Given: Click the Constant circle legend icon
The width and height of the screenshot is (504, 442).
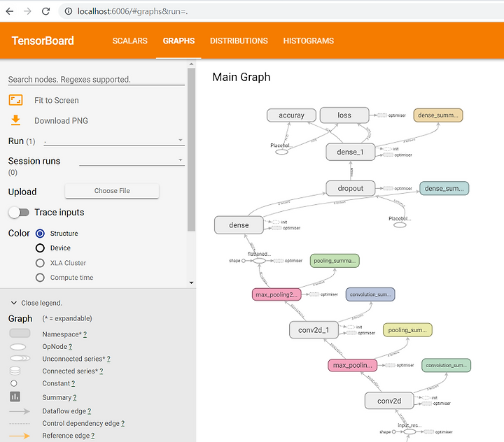Looking at the screenshot, I should pos(14,383).
